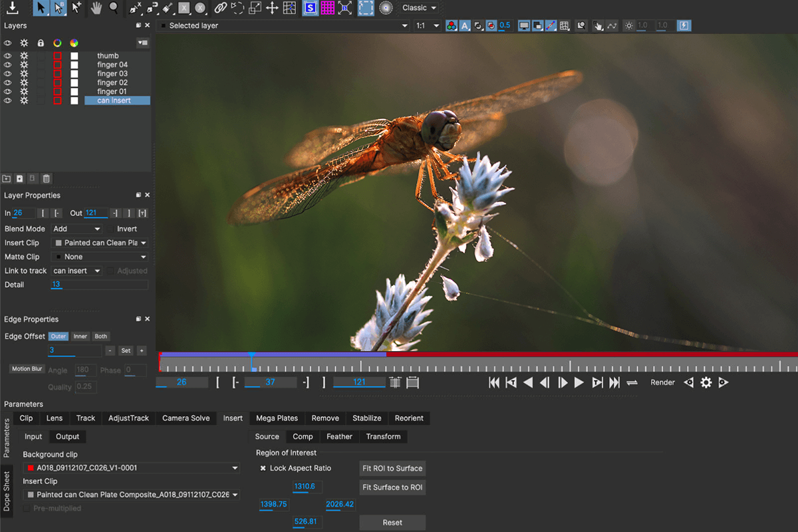798x532 pixels.
Task: Uncheck Lock Aspect Ratio
Action: (x=263, y=468)
